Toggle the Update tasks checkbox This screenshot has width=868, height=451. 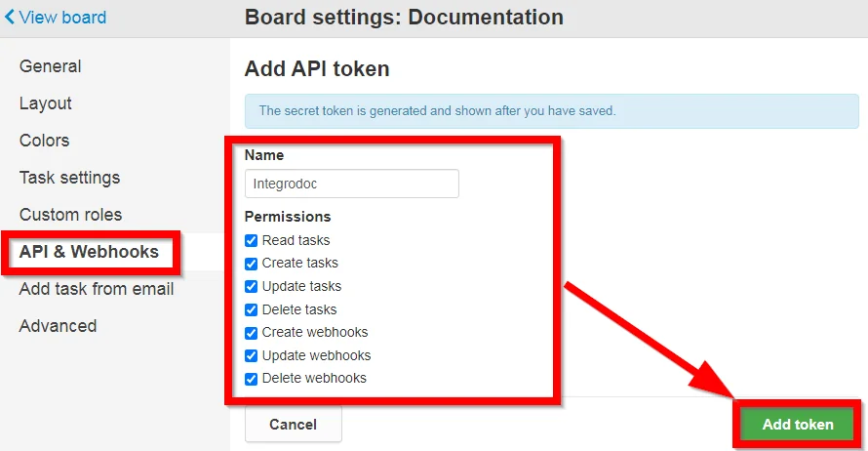(251, 286)
